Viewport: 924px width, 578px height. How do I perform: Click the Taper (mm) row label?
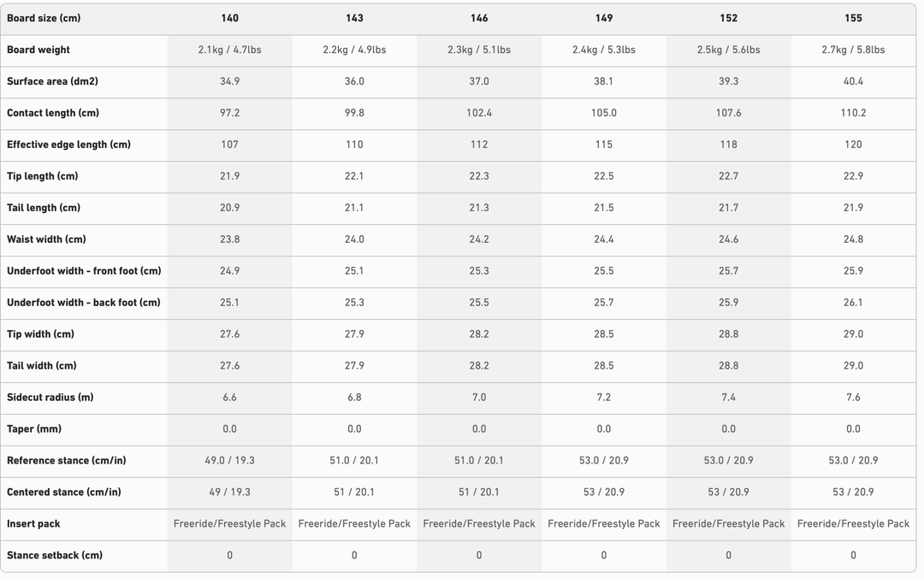click(x=34, y=429)
